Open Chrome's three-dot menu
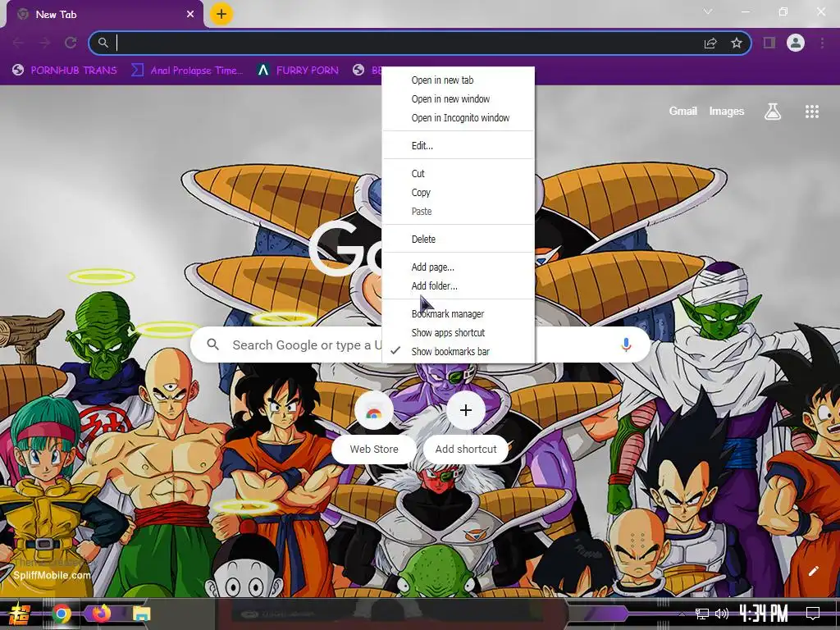The height and width of the screenshot is (630, 840). [x=822, y=43]
